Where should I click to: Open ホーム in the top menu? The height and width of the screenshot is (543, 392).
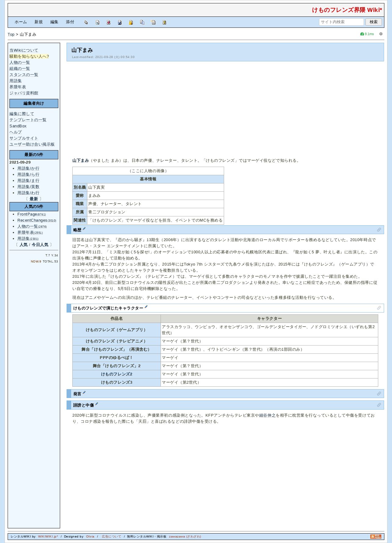(x=21, y=22)
